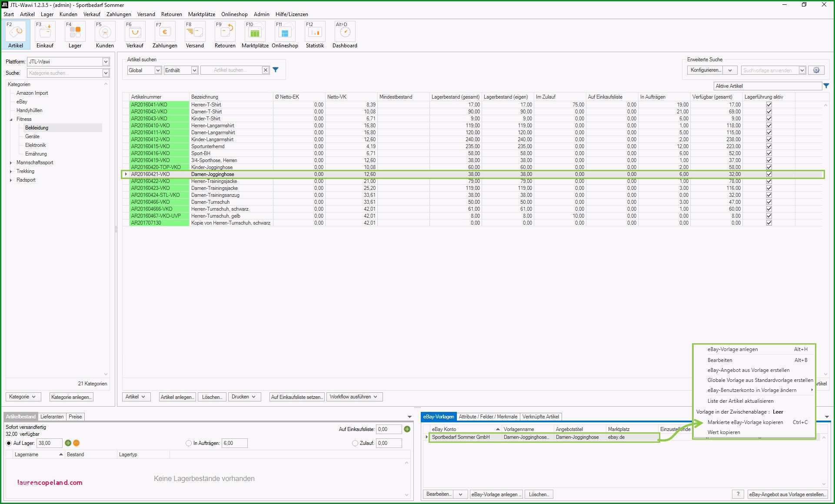Click the question mark help button
The width and height of the screenshot is (835, 504).
(738, 494)
